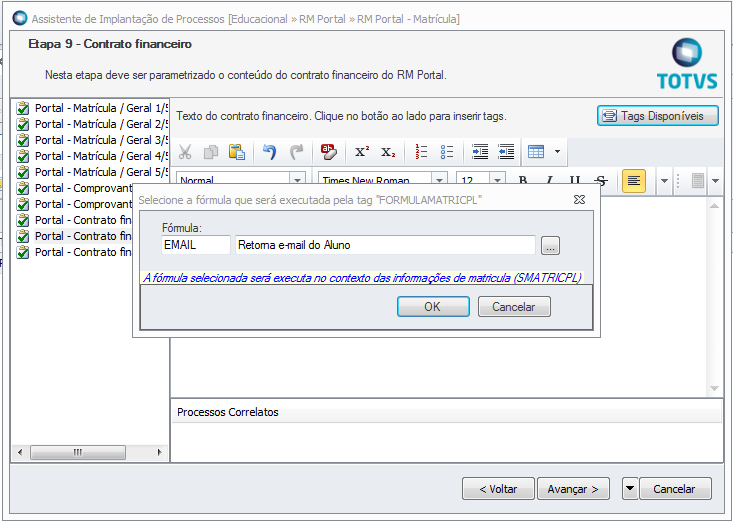This screenshot has width=733, height=524.
Task: Select 'Portal - Matrícula / Geral 4/5' step
Action: coord(101,156)
